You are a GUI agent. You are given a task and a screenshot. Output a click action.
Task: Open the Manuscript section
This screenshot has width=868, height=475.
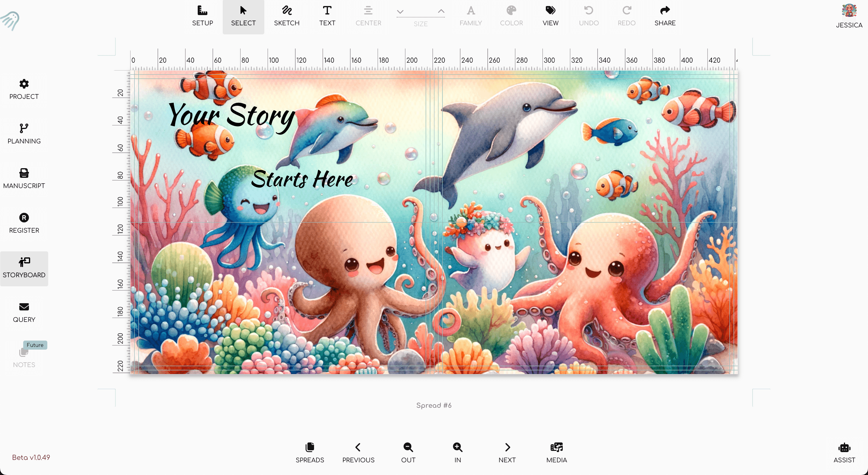24,178
